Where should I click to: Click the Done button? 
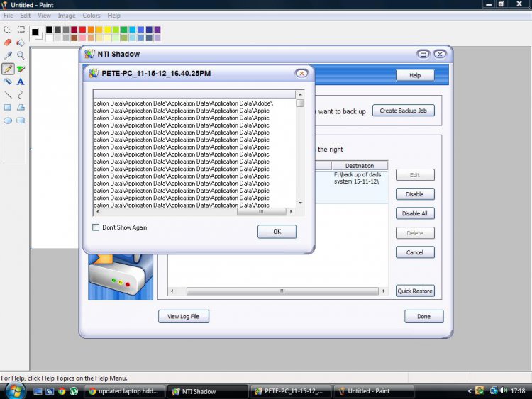point(423,316)
